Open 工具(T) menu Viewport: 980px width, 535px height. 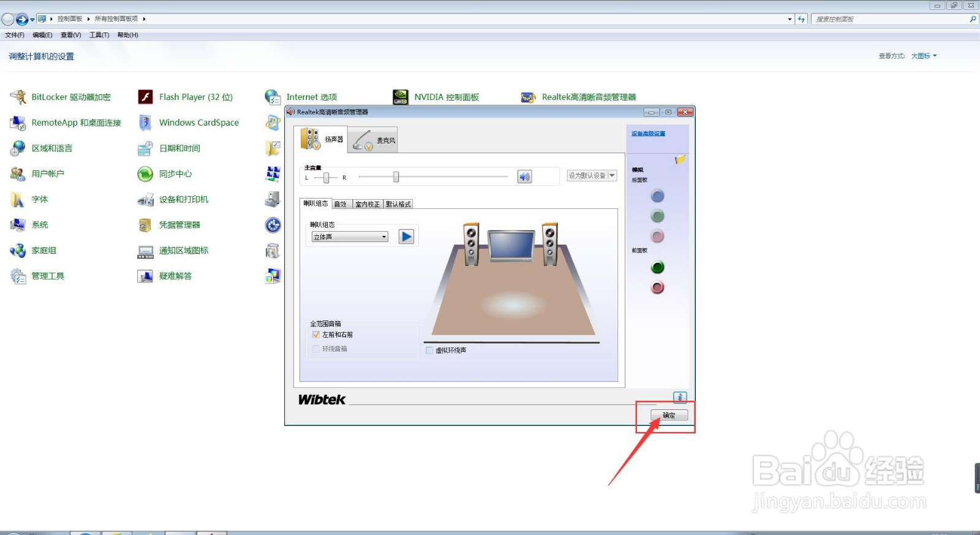pyautogui.click(x=99, y=35)
